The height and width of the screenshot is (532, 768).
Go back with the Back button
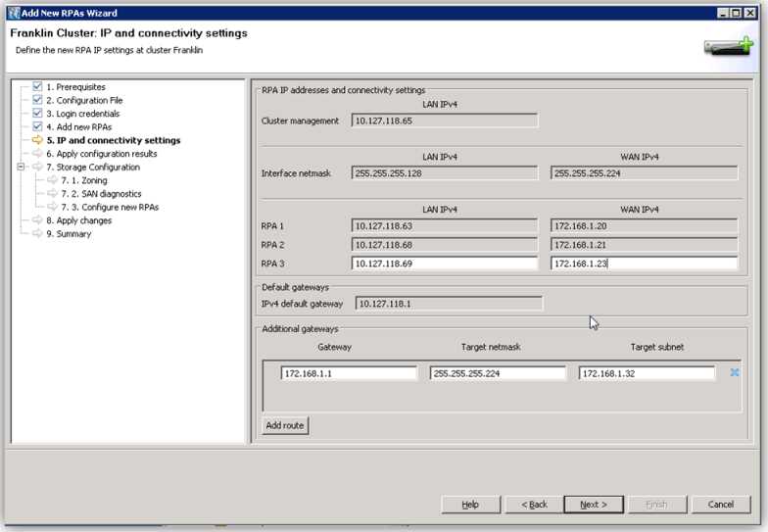point(534,504)
